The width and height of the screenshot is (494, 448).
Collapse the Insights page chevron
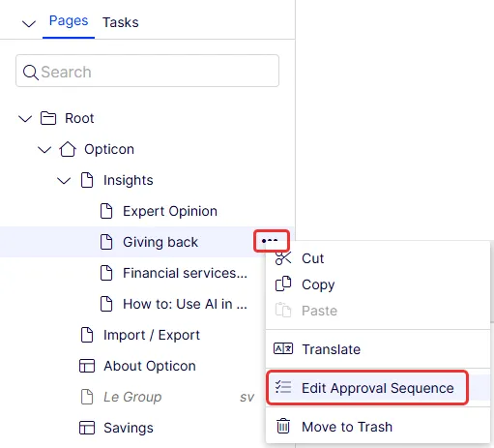pos(64,180)
